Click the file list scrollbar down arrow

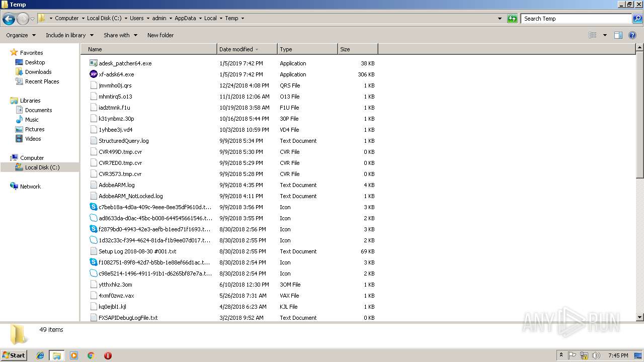pyautogui.click(x=640, y=317)
